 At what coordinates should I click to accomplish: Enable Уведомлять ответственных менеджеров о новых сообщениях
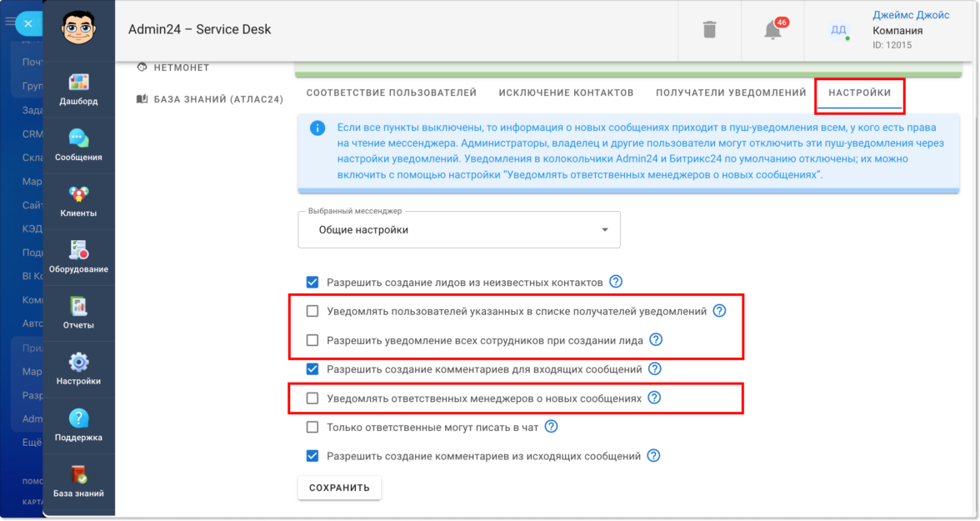312,398
